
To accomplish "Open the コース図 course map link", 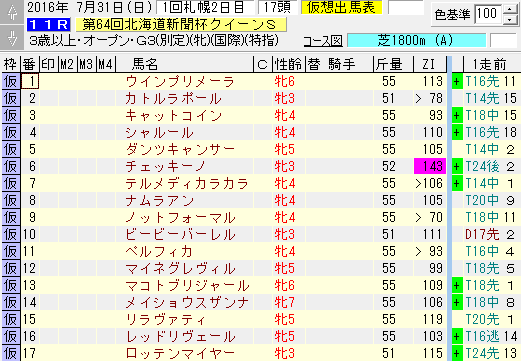I will (323, 41).
